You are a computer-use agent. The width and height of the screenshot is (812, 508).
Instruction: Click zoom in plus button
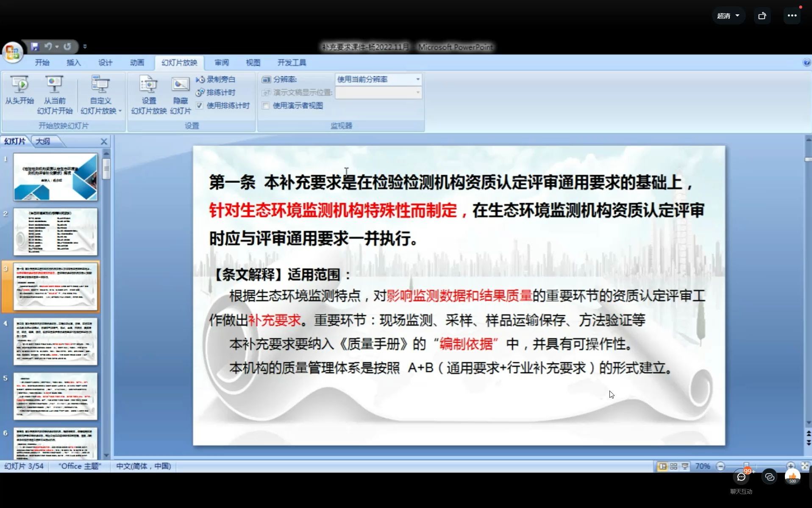click(x=790, y=466)
